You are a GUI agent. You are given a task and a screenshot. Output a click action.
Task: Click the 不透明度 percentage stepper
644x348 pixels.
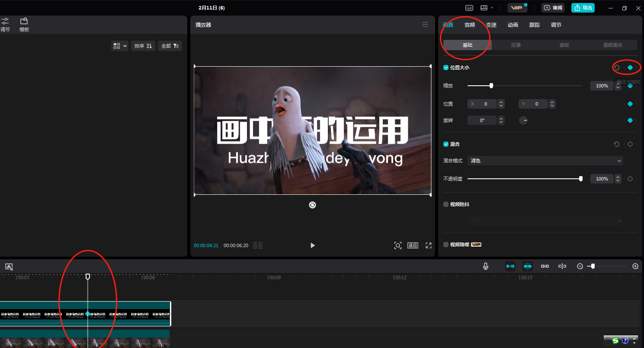click(618, 179)
